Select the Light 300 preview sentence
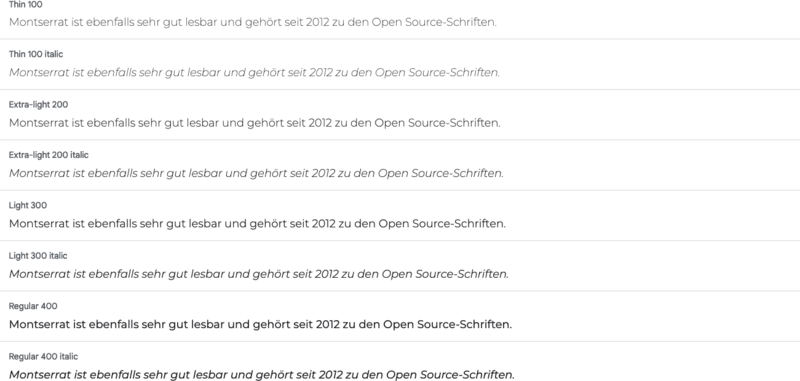 [257, 224]
